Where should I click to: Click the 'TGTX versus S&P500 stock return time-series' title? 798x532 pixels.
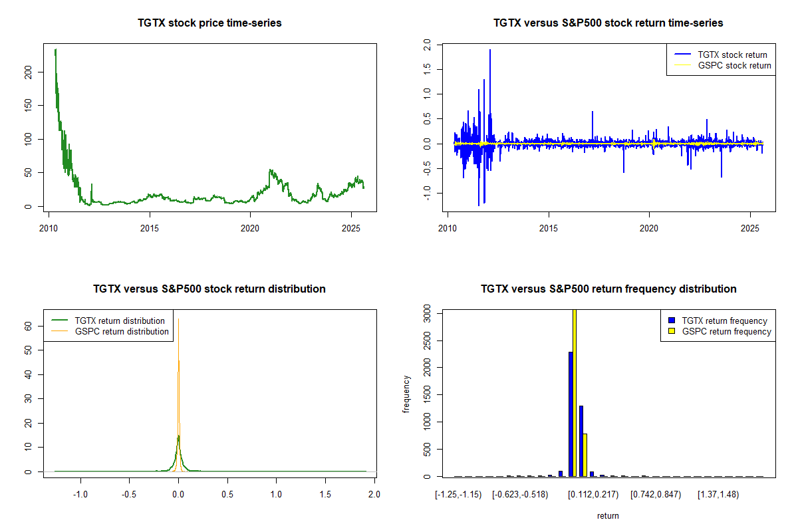pyautogui.click(x=608, y=23)
